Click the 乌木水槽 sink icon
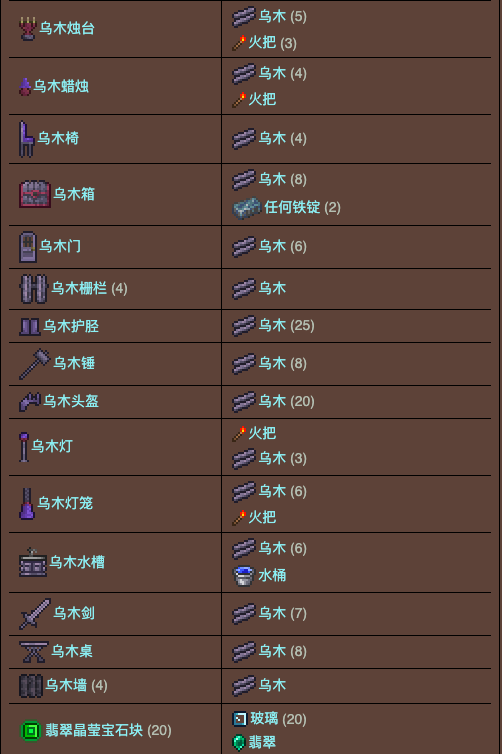 pyautogui.click(x=33, y=562)
